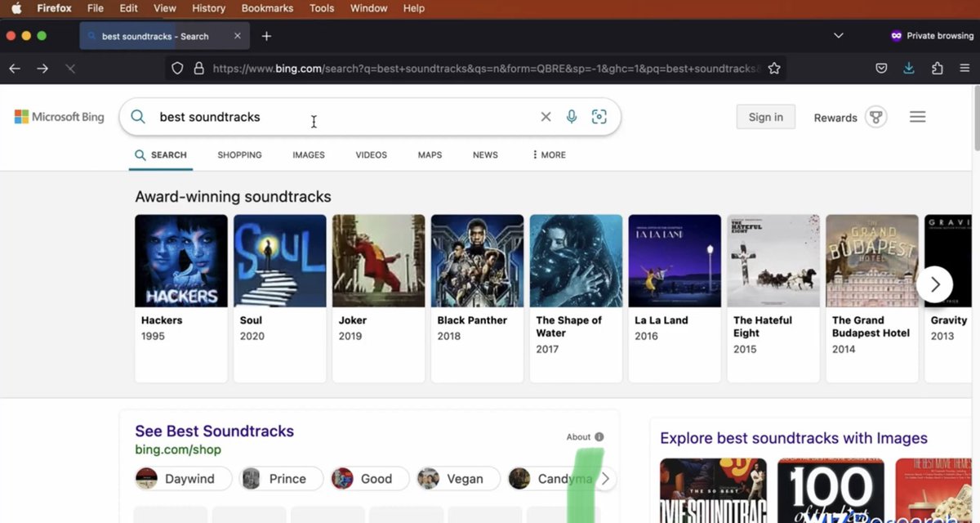The height and width of the screenshot is (523, 980).
Task: Expand the list all tabs dropdown
Action: (838, 36)
